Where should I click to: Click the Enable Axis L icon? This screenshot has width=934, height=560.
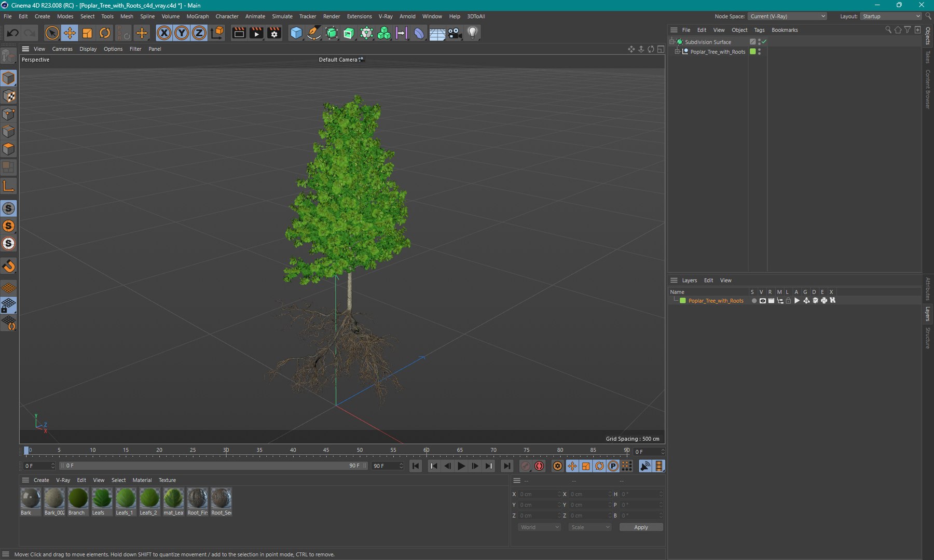(8, 186)
